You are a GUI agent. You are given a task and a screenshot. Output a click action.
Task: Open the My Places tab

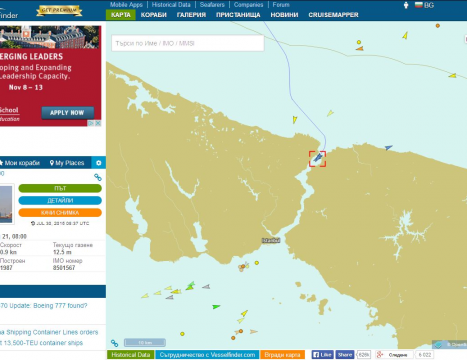[x=67, y=163]
